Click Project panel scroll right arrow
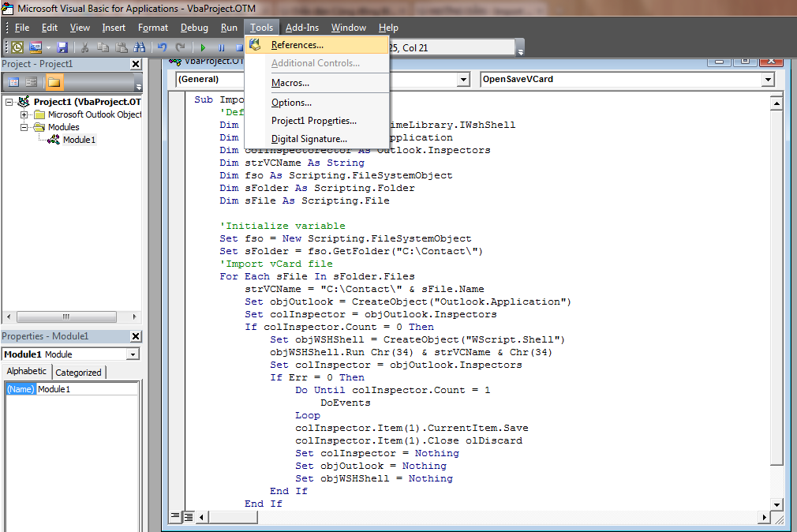The image size is (797, 532). (134, 317)
